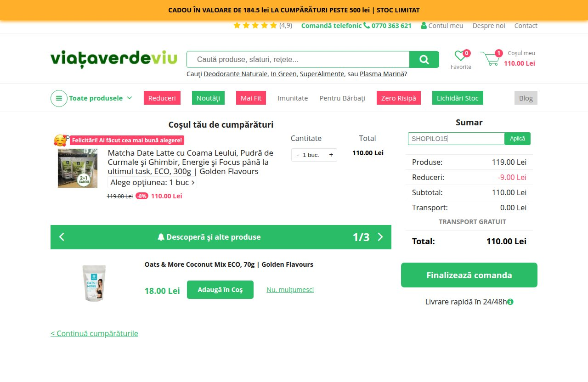
Task: Click Continuă cumpărăturile link
Action: tap(94, 333)
